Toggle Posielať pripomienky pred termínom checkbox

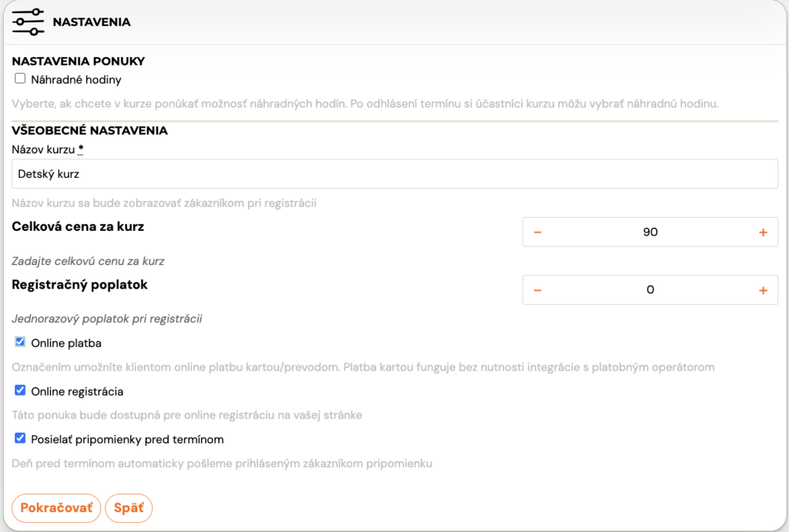[x=20, y=439]
